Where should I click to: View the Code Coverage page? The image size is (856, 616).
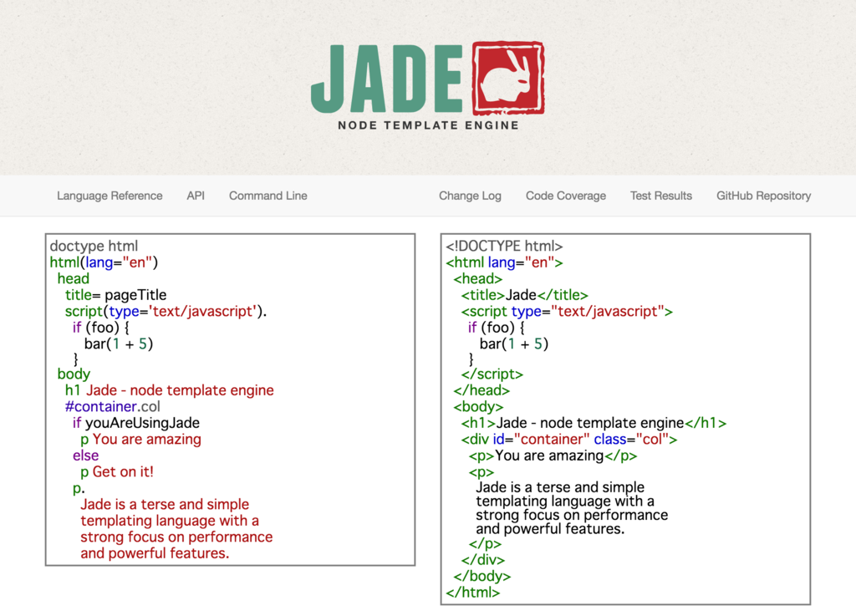[566, 196]
